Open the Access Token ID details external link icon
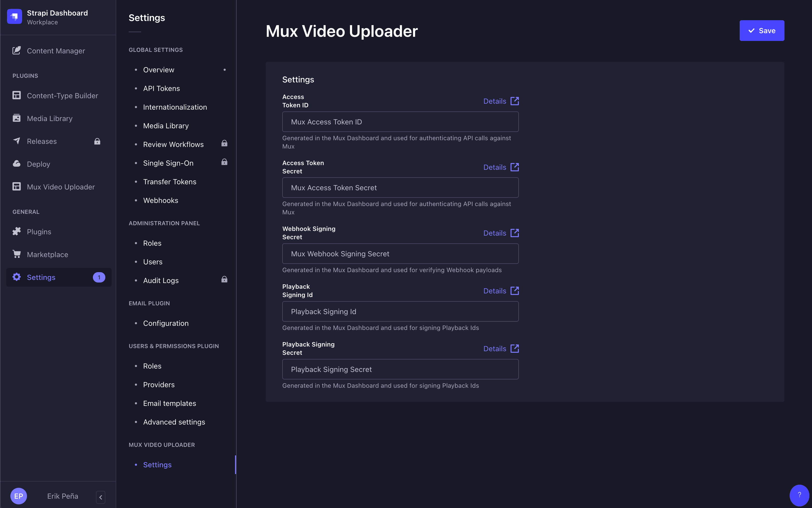Screen dimensions: 812x508 coord(514,101)
